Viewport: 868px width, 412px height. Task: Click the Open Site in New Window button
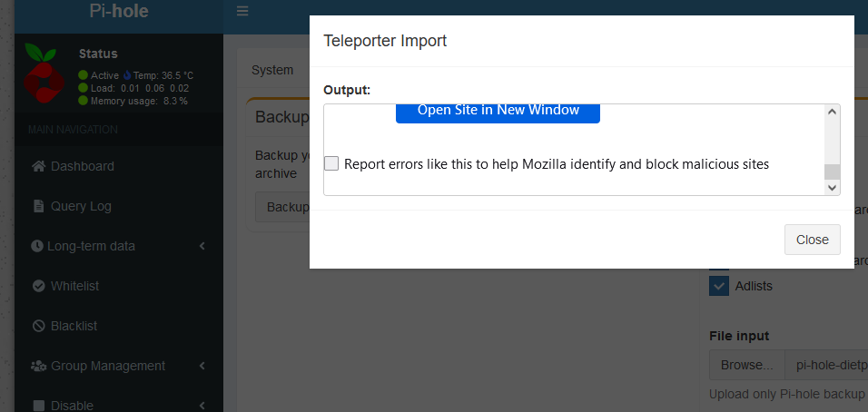click(498, 111)
